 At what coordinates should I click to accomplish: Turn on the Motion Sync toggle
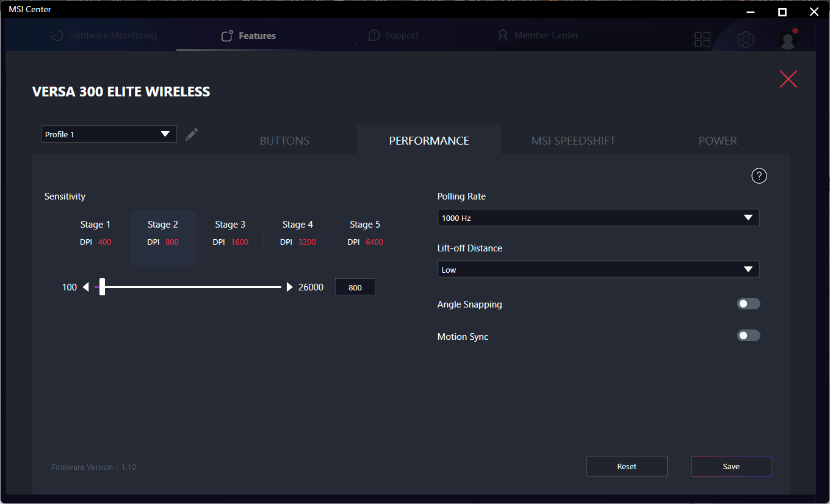click(x=748, y=336)
